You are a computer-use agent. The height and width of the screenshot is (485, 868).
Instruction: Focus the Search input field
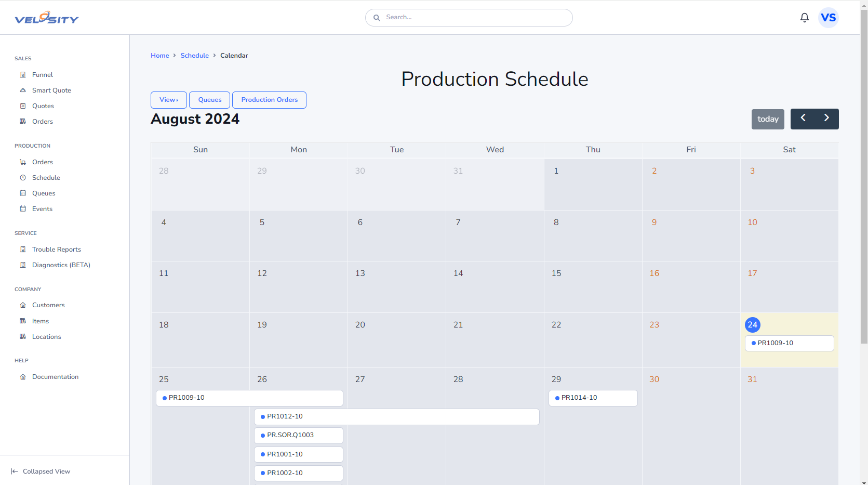coord(475,18)
